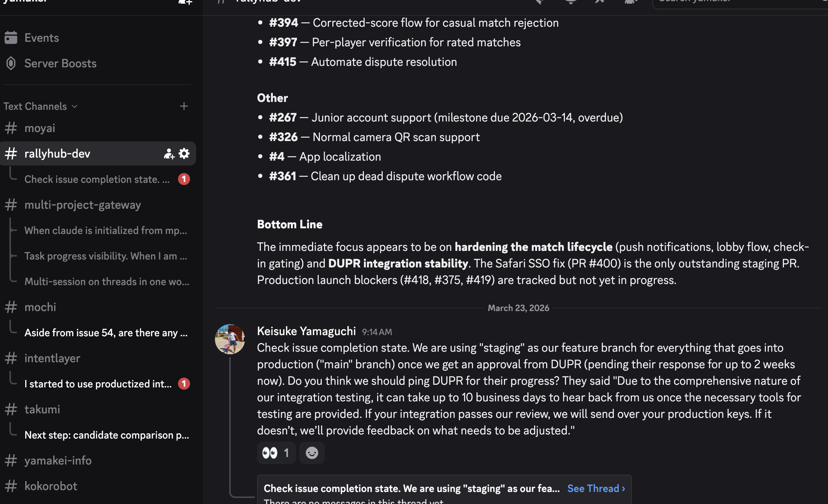The height and width of the screenshot is (504, 828).
Task: Click the hash icon beside kokorobot
Action: click(x=11, y=486)
